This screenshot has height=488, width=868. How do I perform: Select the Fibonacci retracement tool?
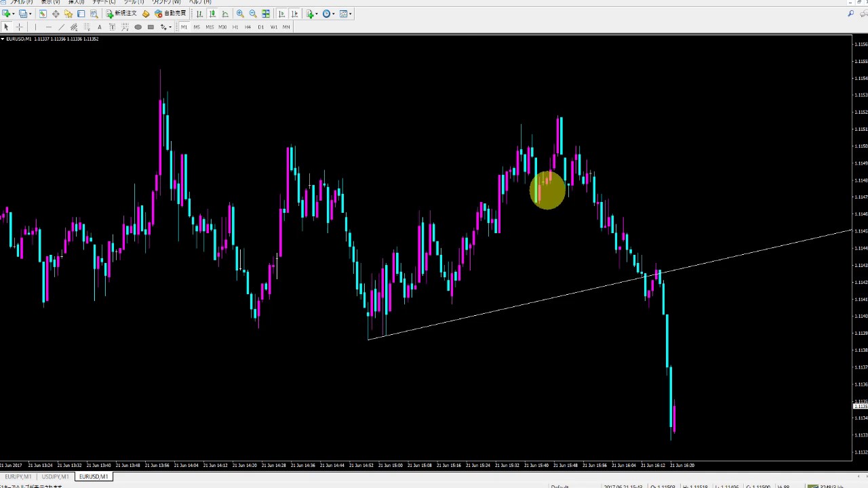click(87, 27)
